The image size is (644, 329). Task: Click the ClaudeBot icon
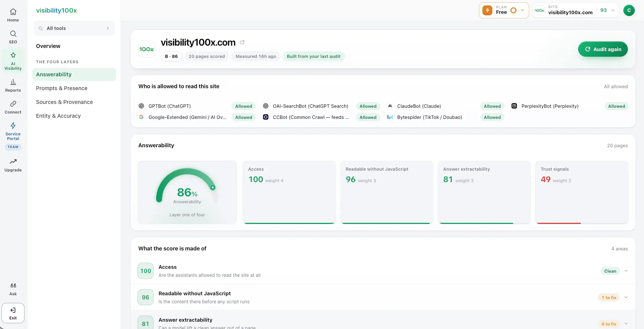tap(390, 106)
